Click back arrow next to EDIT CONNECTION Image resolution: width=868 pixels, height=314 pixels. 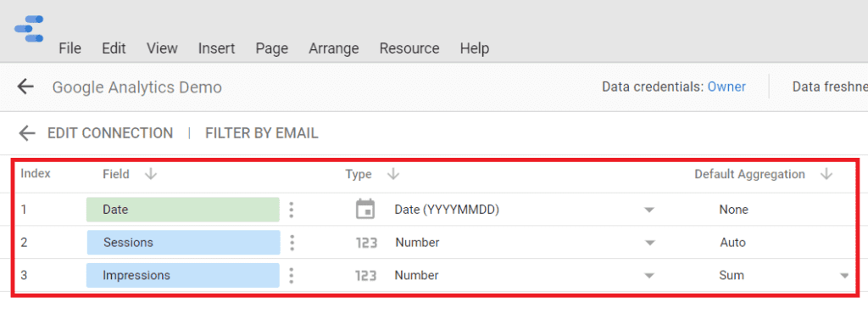26,133
